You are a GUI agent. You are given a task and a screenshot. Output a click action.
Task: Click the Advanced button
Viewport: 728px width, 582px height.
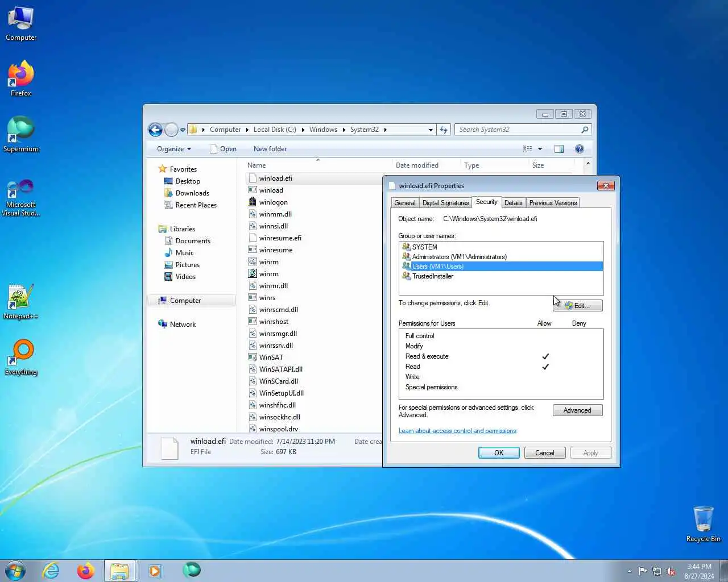[x=577, y=410]
